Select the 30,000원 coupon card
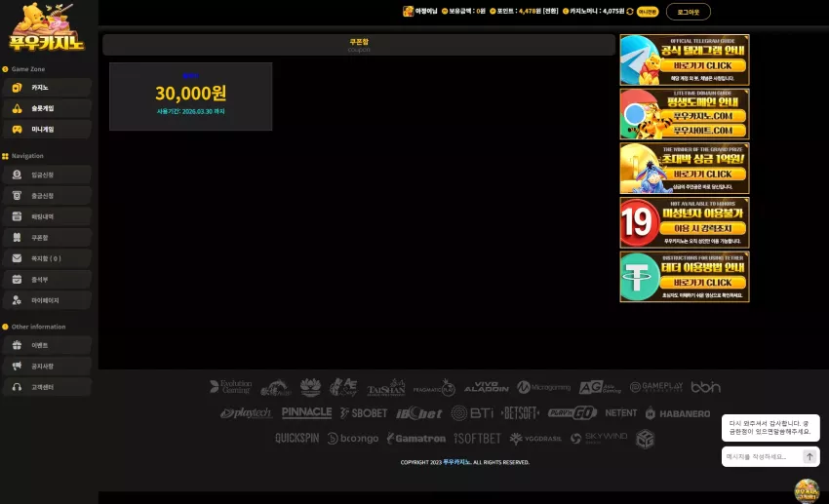829x504 pixels. 191,97
